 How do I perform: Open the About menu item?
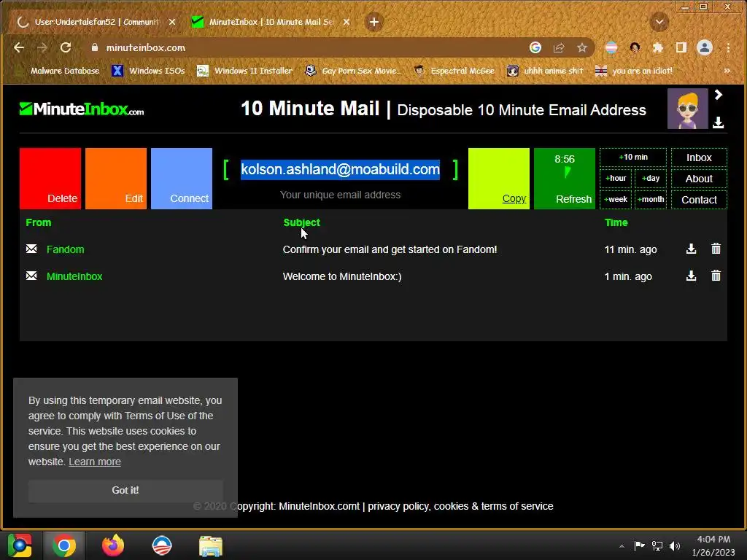point(699,179)
